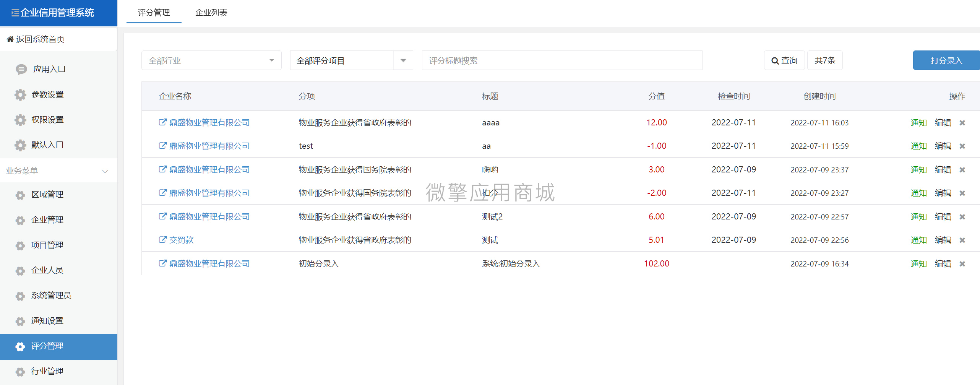
Task: Click the 初始分录入 category cell
Action: point(319,264)
